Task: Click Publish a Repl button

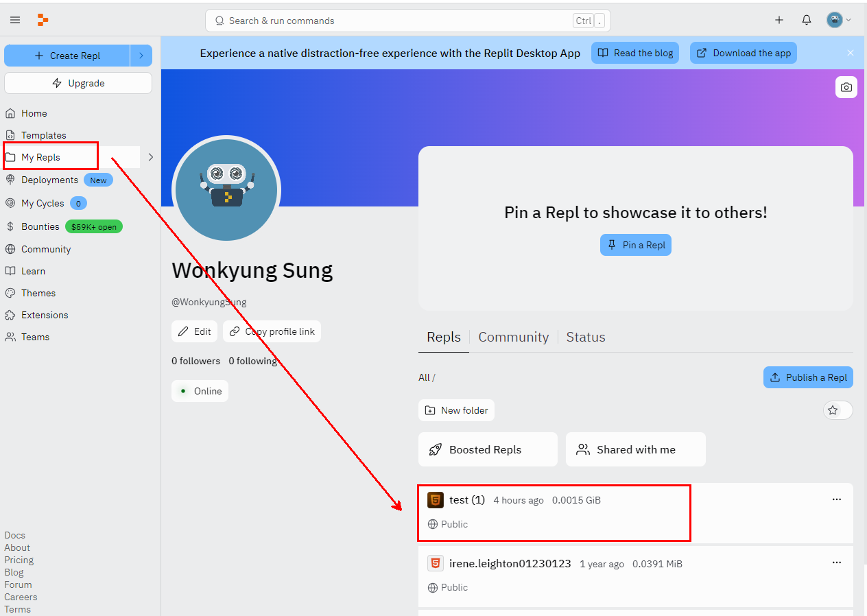Action: tap(808, 377)
